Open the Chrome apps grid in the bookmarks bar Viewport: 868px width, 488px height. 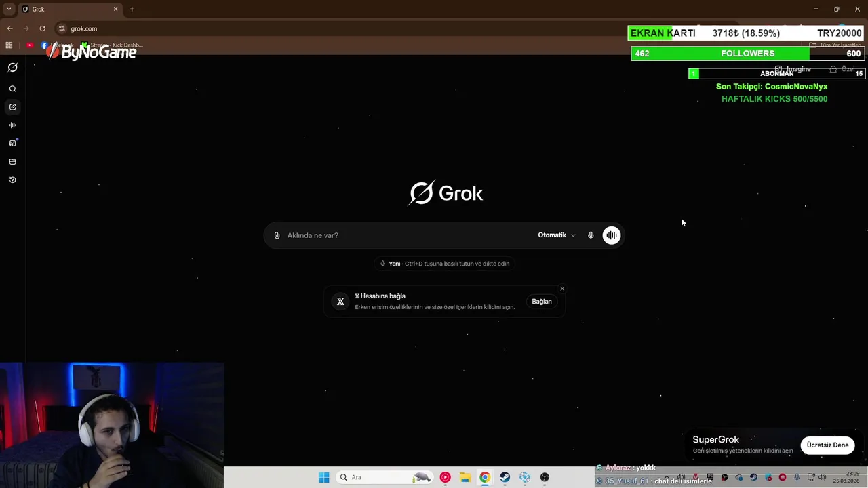pos(9,45)
